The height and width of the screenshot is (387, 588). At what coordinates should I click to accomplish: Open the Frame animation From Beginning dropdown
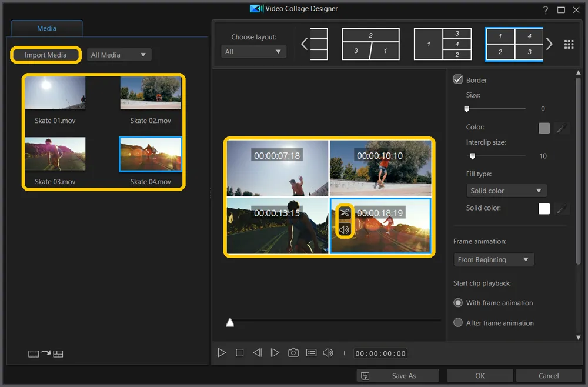click(493, 259)
